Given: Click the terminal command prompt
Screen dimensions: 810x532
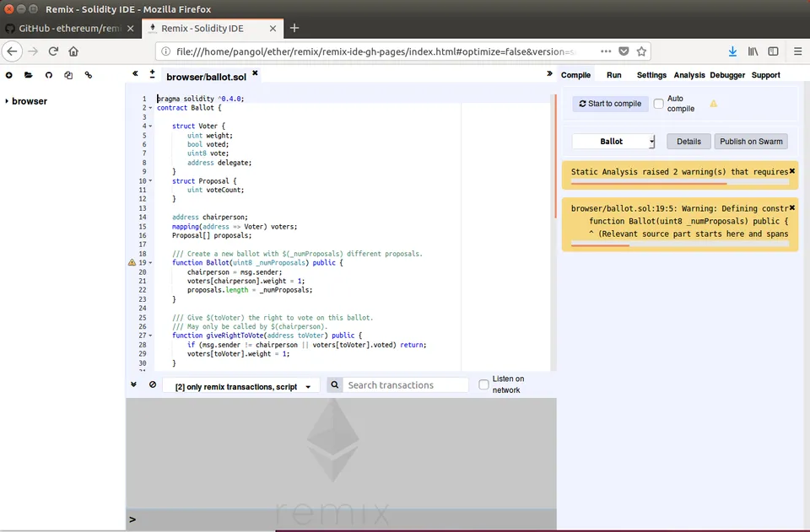Looking at the screenshot, I should point(341,519).
